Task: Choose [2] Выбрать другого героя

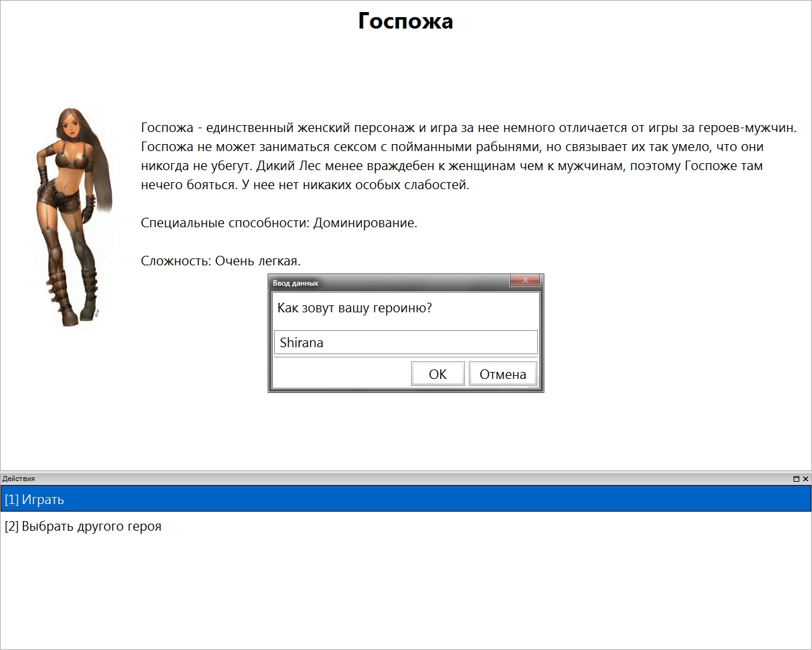Action: click(83, 526)
